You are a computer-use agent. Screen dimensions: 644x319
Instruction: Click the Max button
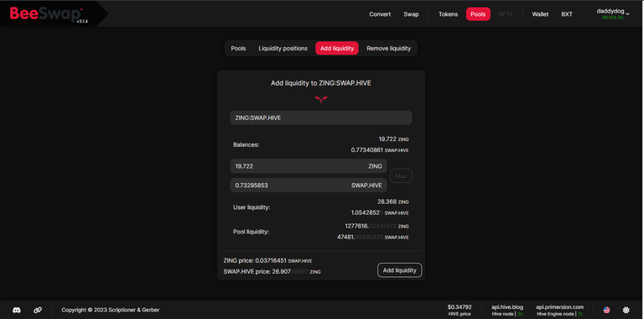pos(401,176)
